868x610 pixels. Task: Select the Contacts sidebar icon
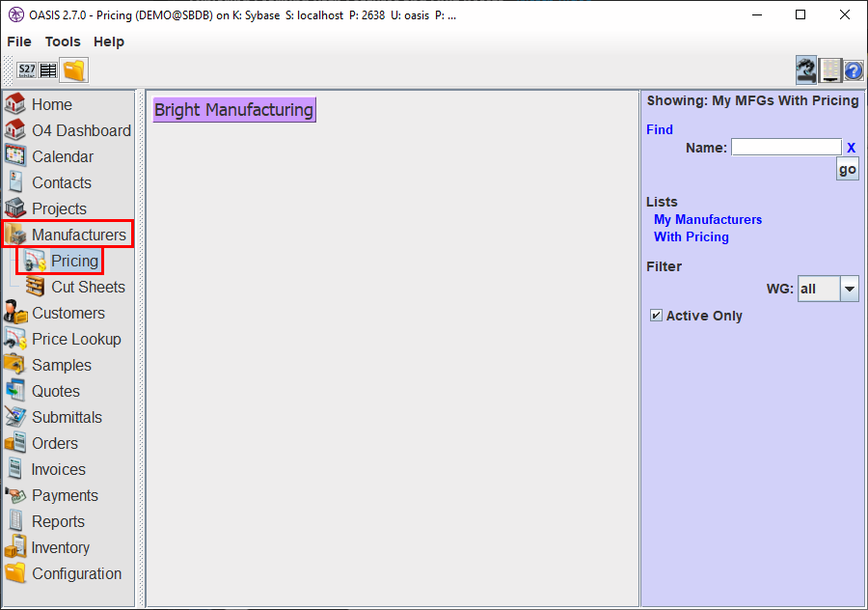15,182
